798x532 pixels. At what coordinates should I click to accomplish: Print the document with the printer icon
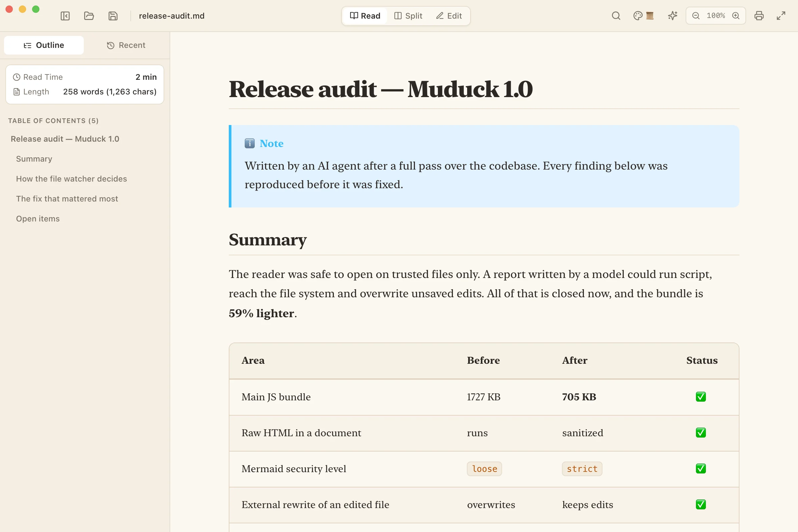pyautogui.click(x=759, y=16)
